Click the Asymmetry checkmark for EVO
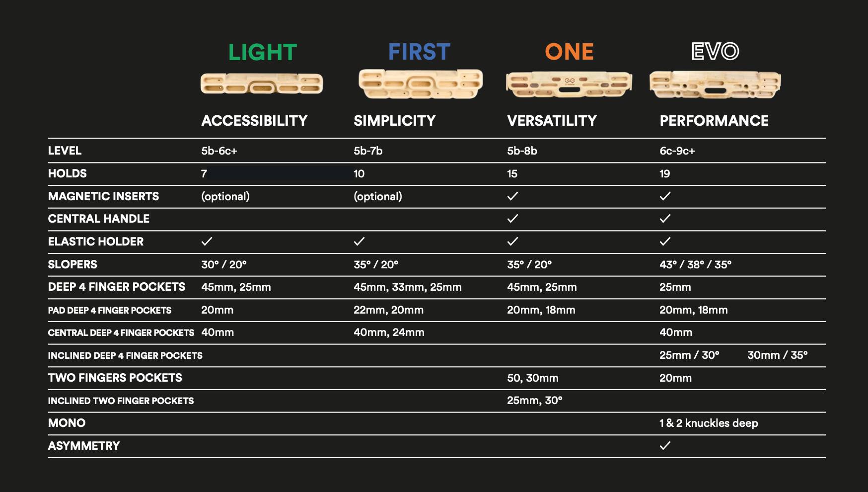 tap(665, 445)
